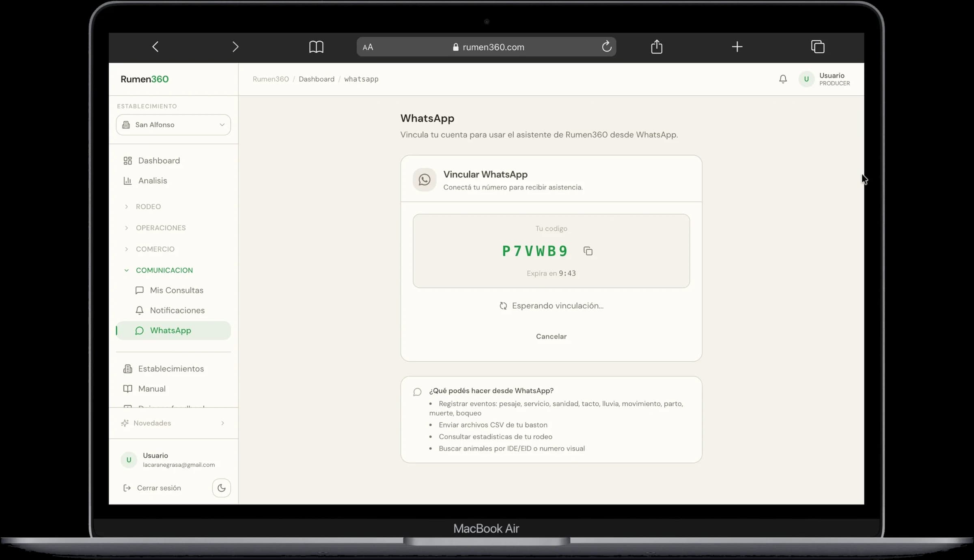Viewport: 974px width, 560px height.
Task: Click the whatsapp breadcrumb item
Action: pyautogui.click(x=361, y=79)
